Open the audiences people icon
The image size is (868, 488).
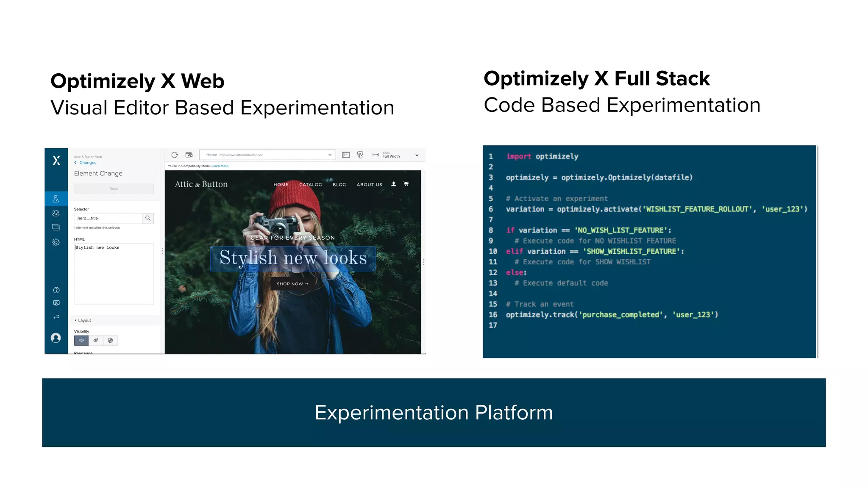56,213
